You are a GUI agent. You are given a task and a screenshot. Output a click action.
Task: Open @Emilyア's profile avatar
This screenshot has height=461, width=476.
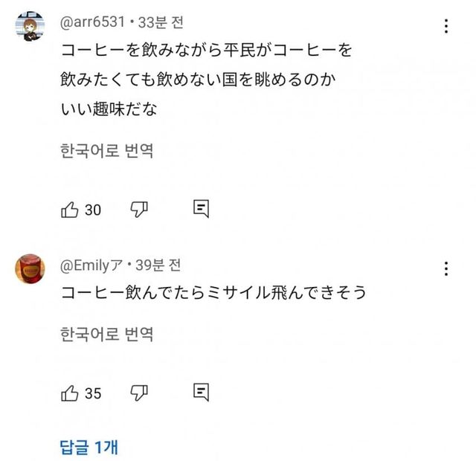click(30, 269)
